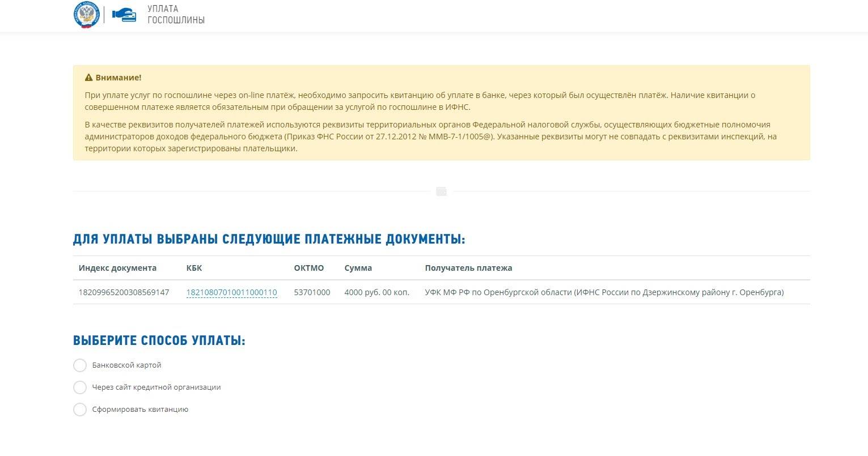Click the ОКТМО column header
Screen dimensions: 868x456
click(x=308, y=268)
